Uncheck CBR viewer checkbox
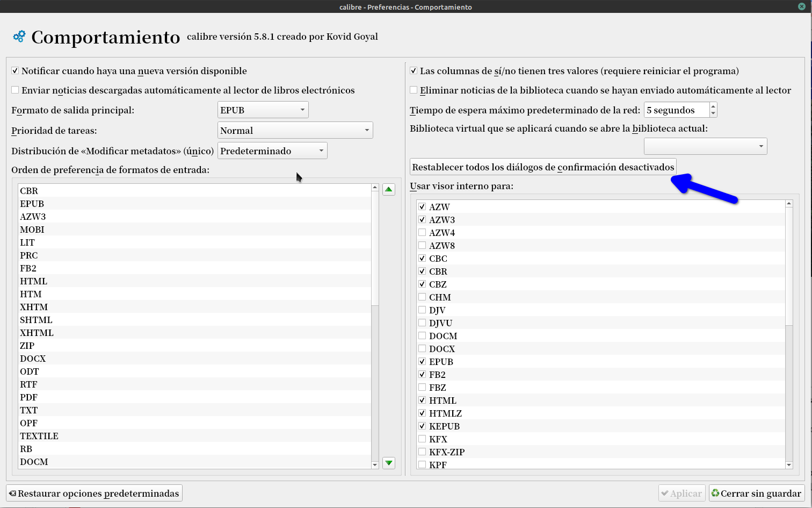 [422, 271]
